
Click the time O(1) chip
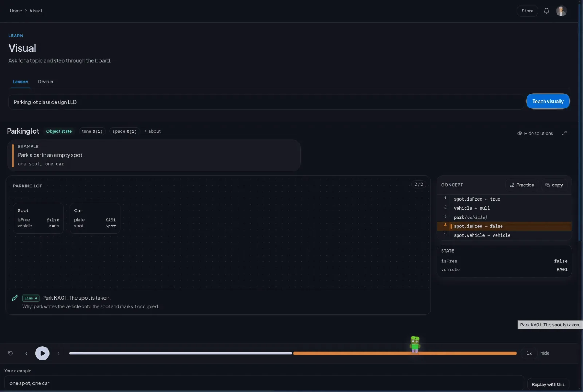click(x=92, y=131)
